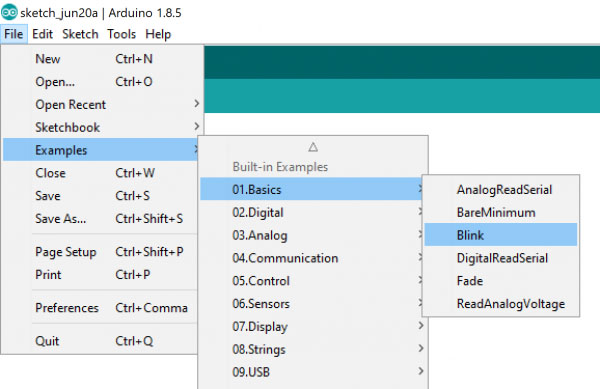The image size is (600, 389).
Task: Click the Arduino logo icon in title bar
Action: point(9,12)
